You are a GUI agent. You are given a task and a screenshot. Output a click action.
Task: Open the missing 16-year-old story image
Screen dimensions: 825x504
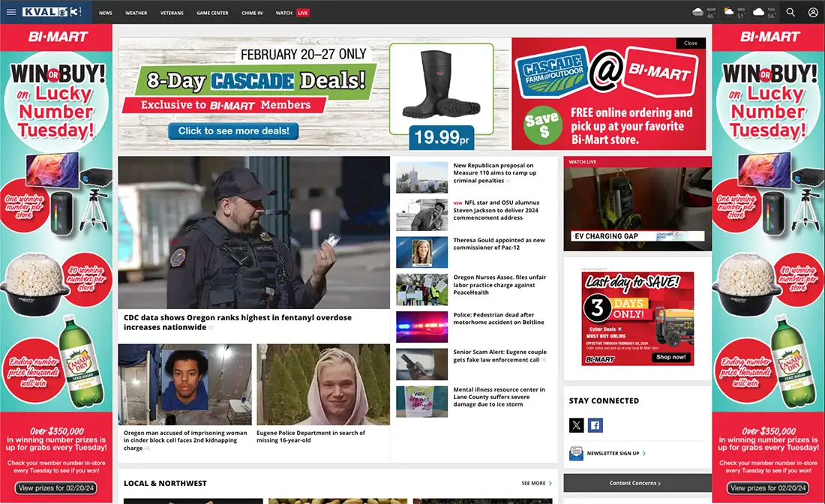point(323,385)
